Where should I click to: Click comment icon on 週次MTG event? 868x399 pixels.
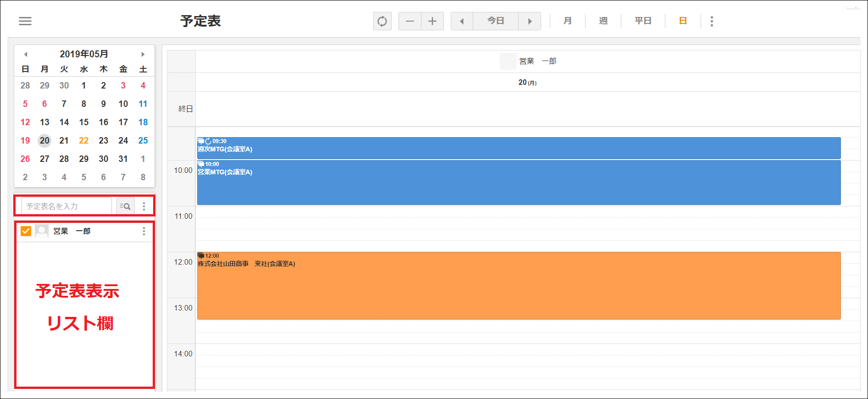tap(201, 141)
